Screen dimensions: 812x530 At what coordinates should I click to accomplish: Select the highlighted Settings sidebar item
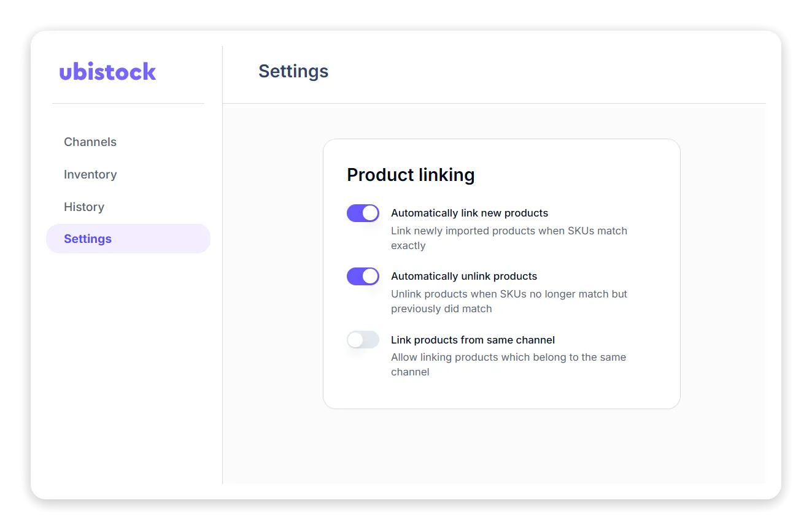pos(88,239)
